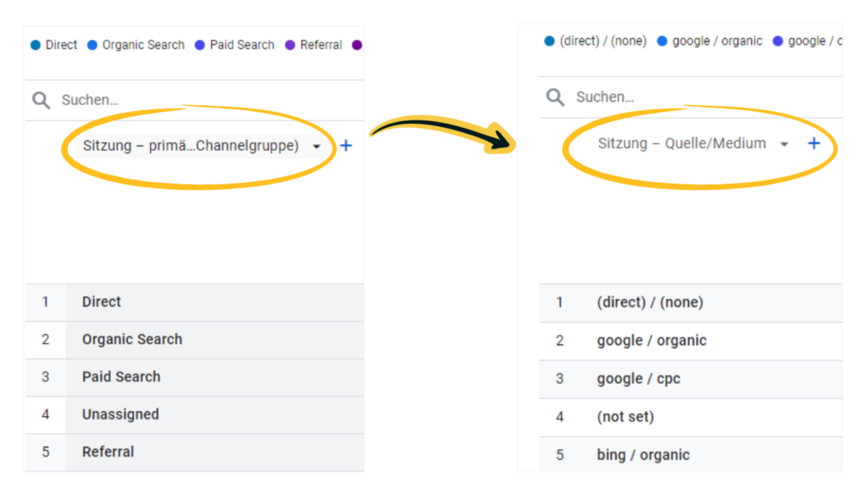Click the Paid Search legend dot
The width and height of the screenshot is (868, 499).
click(x=200, y=45)
